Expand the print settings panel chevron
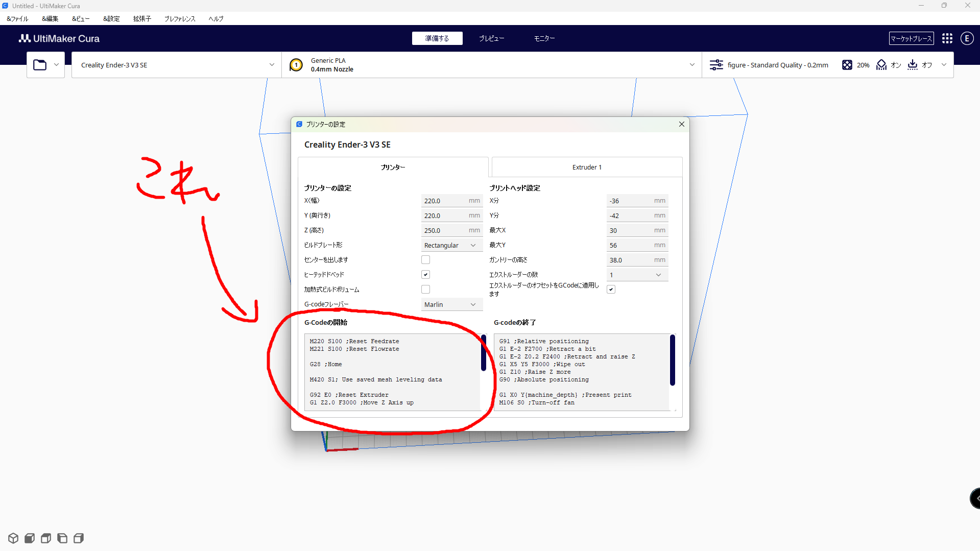This screenshot has height=551, width=980. (x=944, y=65)
